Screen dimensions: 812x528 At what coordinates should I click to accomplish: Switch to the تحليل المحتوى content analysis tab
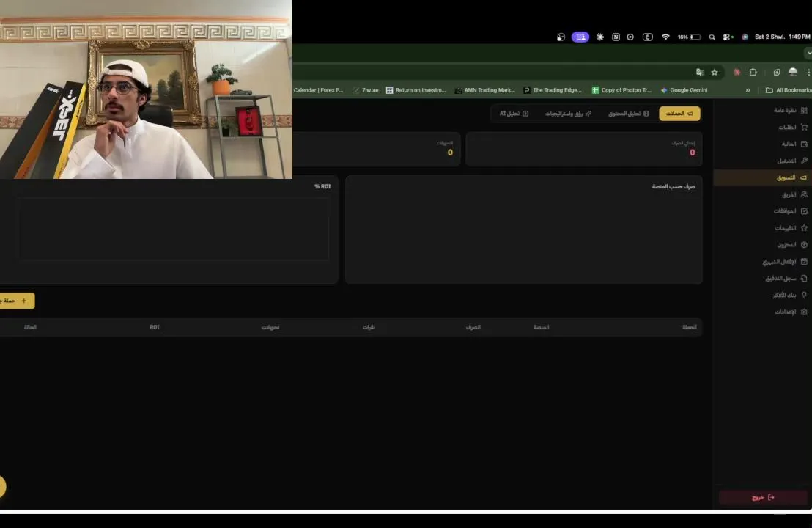[628, 114]
